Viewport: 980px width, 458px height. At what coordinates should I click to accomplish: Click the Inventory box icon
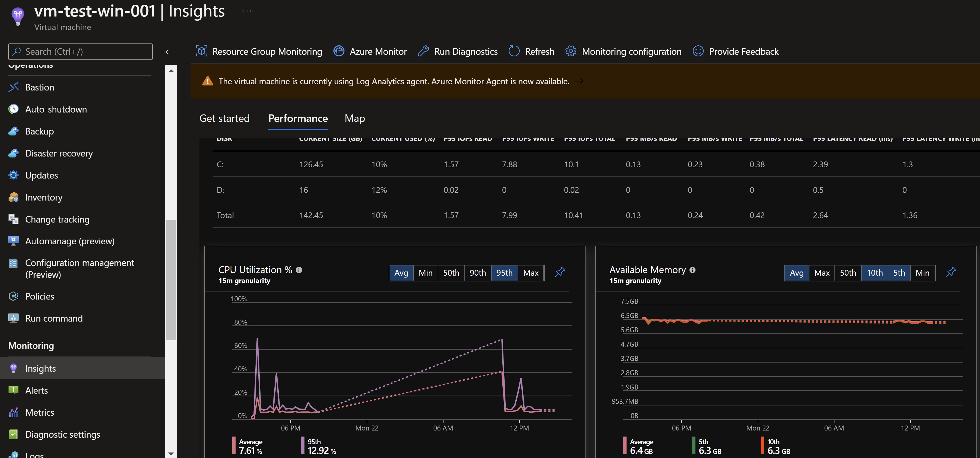click(x=13, y=197)
